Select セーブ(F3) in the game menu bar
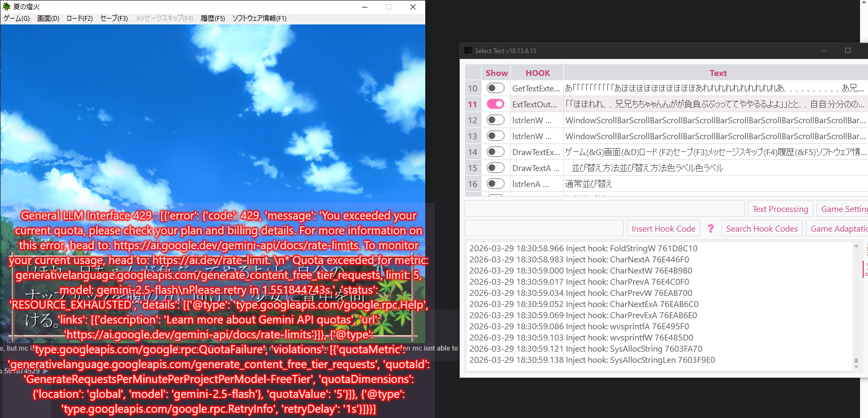The image size is (868, 418). [x=114, y=18]
